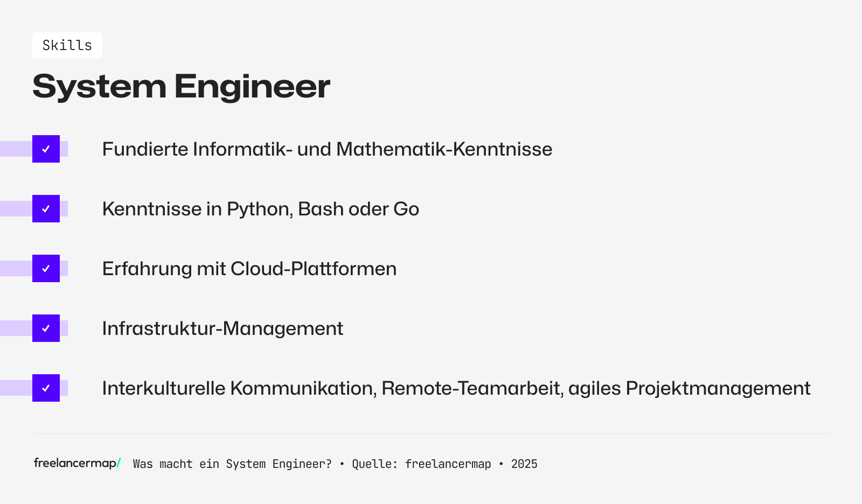Screen dimensions: 862x504
Task: Click the horizontal divider line above the footer
Action: point(431,433)
